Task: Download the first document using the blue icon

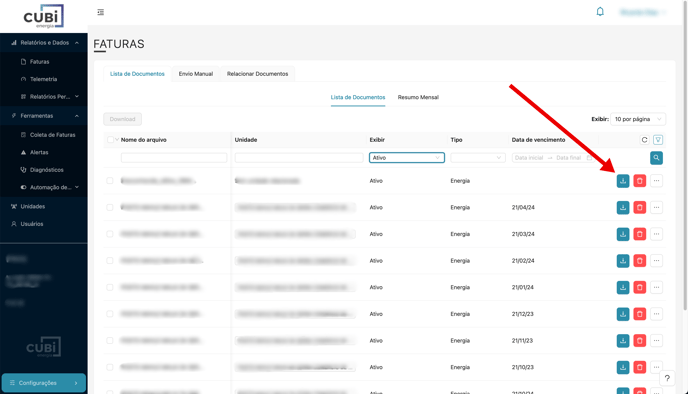Action: [623, 181]
